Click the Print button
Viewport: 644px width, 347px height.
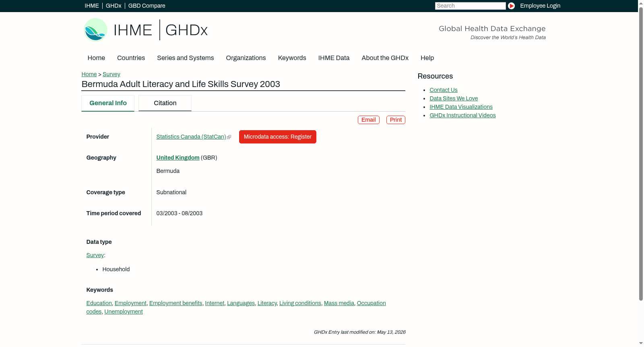click(396, 120)
